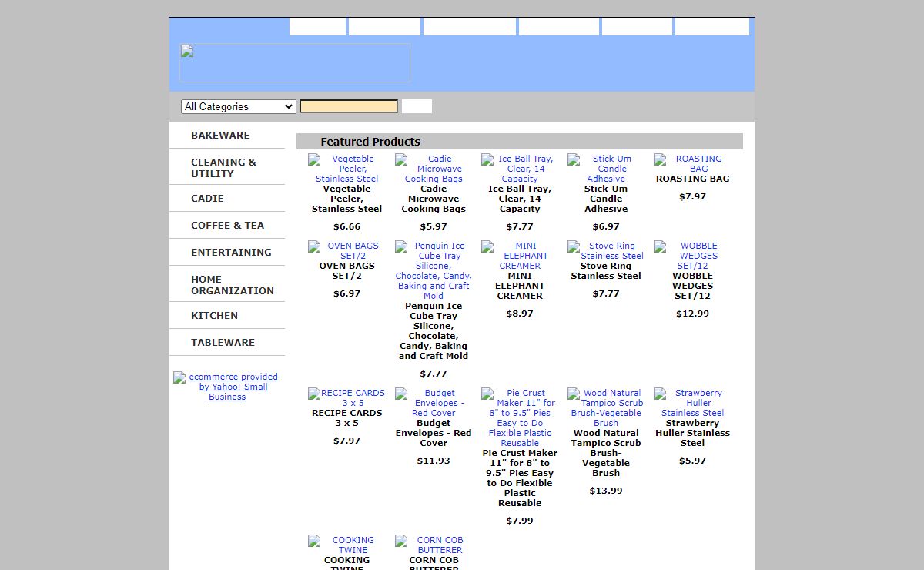Click the broken site logo image
Screen dimensions: 924x570
coord(295,63)
